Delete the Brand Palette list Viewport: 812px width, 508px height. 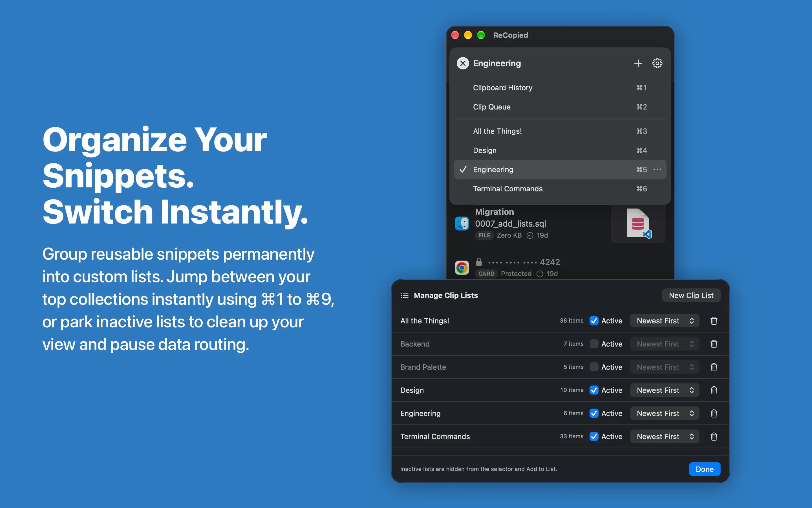[x=714, y=367]
